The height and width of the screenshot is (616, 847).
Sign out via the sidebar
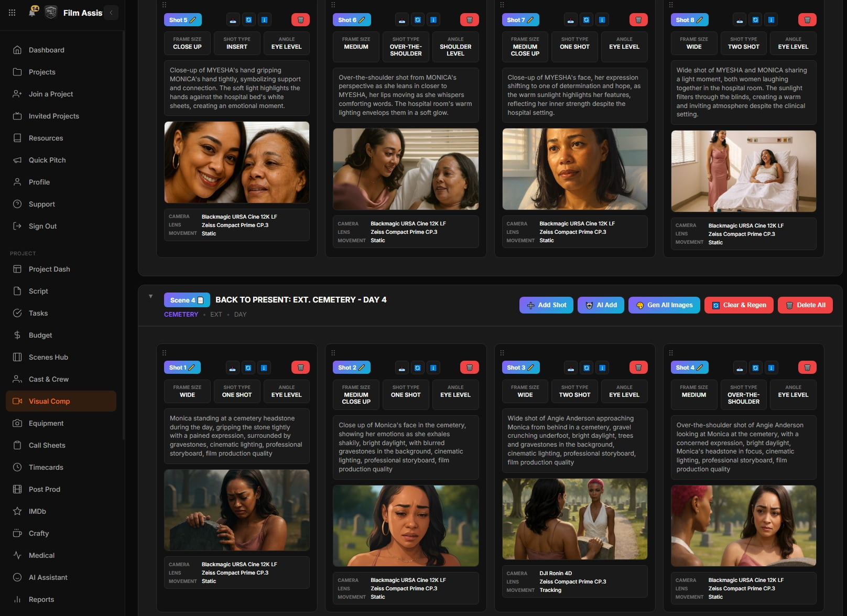[61, 226]
